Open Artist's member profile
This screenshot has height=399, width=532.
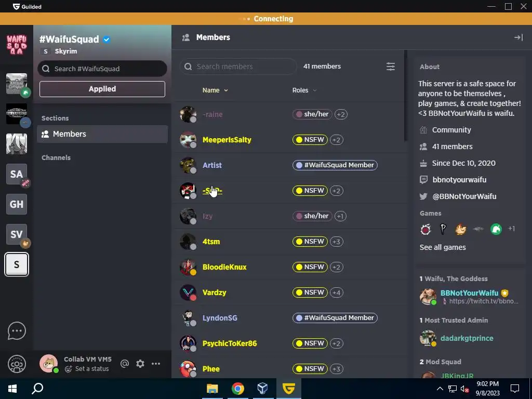(212, 165)
